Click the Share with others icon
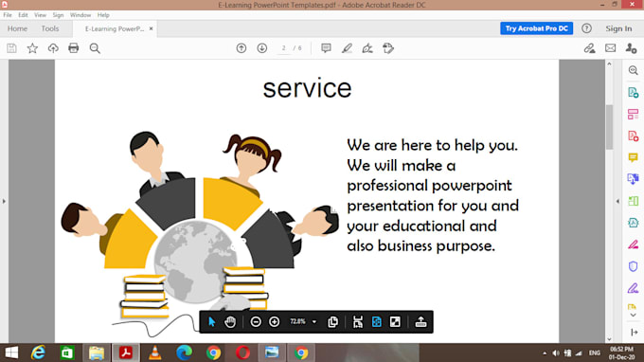Image resolution: width=644 pixels, height=362 pixels. pos(632,48)
